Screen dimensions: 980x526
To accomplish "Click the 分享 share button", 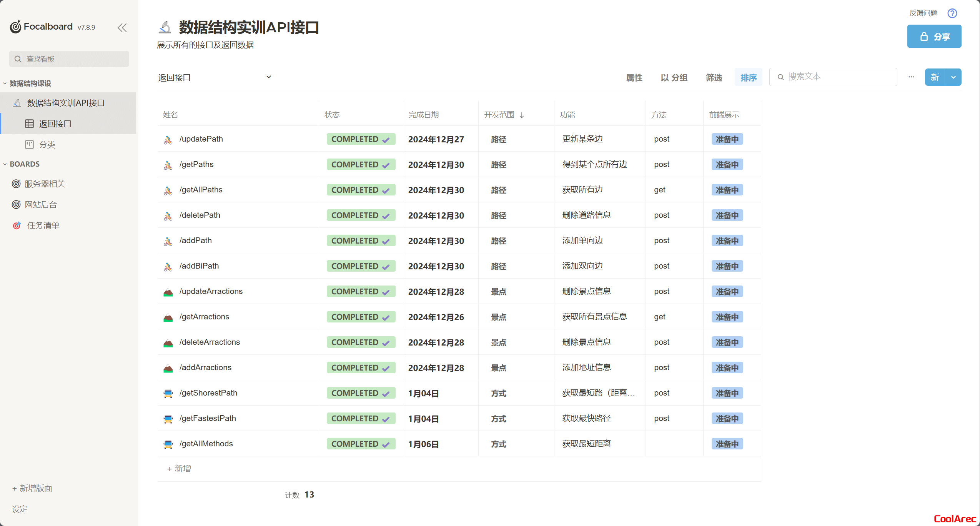I will [934, 37].
